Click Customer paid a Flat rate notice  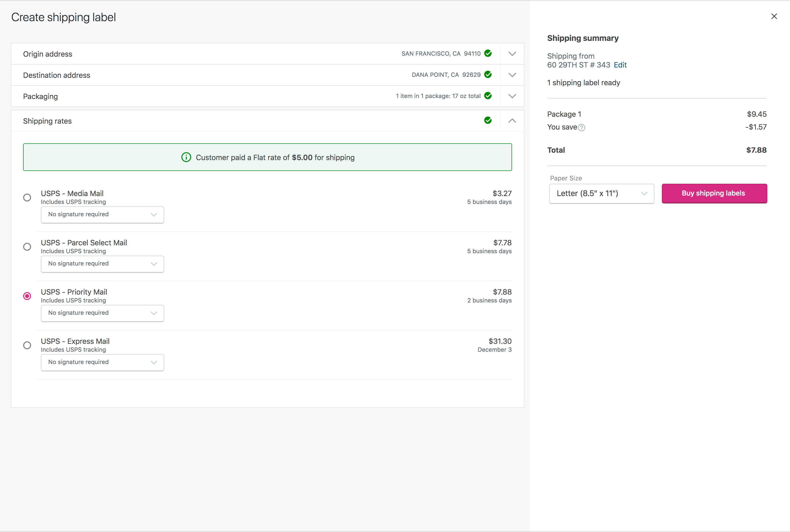coord(267,157)
